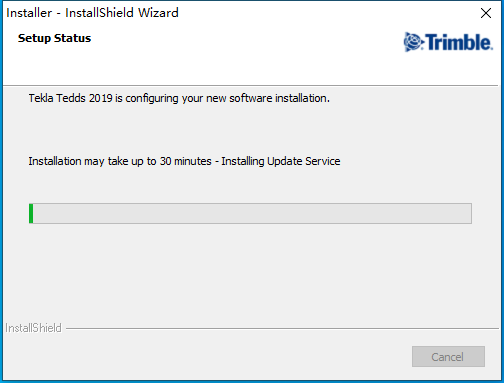504x383 pixels.
Task: Click the Trimble wordmark text in header
Action: tap(459, 42)
